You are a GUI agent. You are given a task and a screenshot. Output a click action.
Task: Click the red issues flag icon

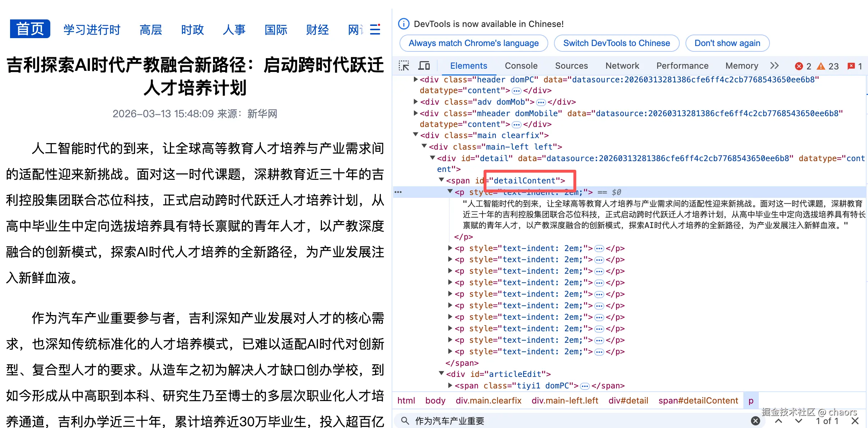click(x=851, y=66)
